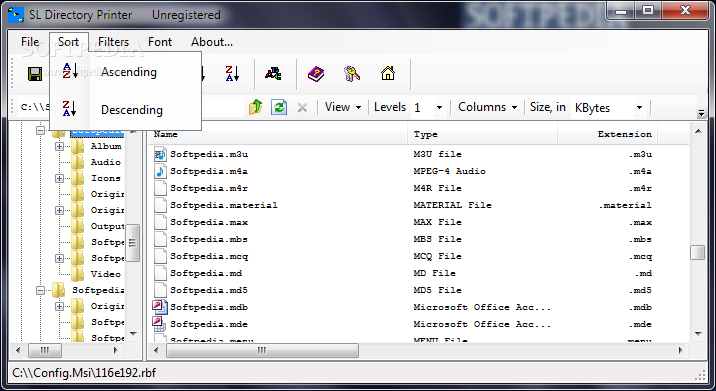Collapse the lower Softpedia folder node

pyautogui.click(x=40, y=291)
